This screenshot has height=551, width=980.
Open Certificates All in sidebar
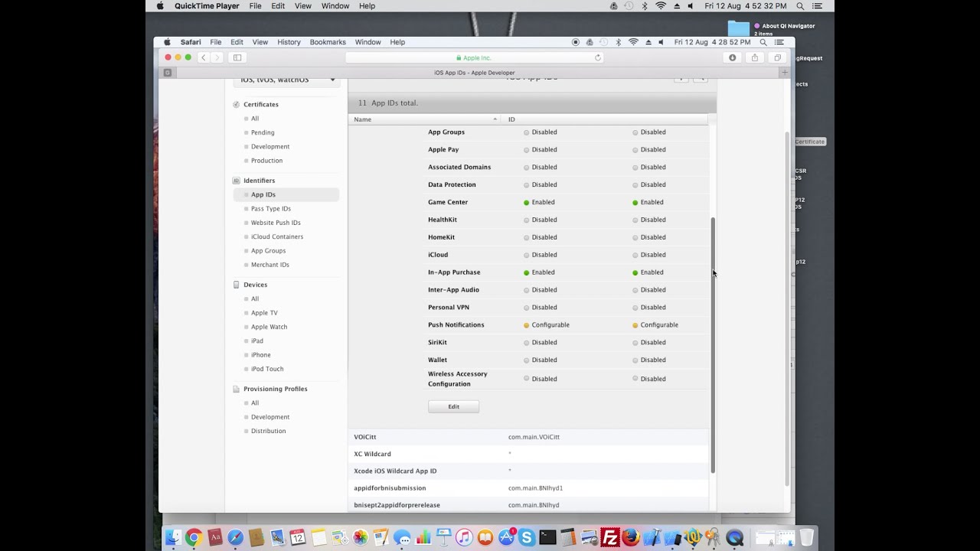(255, 119)
